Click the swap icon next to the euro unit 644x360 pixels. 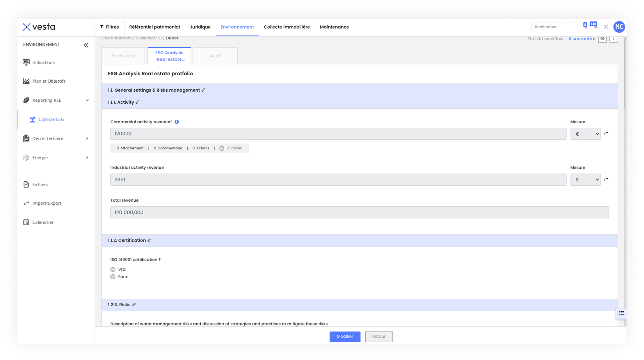pos(606,133)
